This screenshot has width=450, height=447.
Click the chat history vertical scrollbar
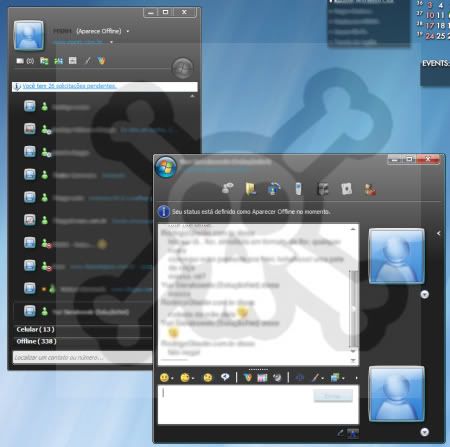click(353, 308)
